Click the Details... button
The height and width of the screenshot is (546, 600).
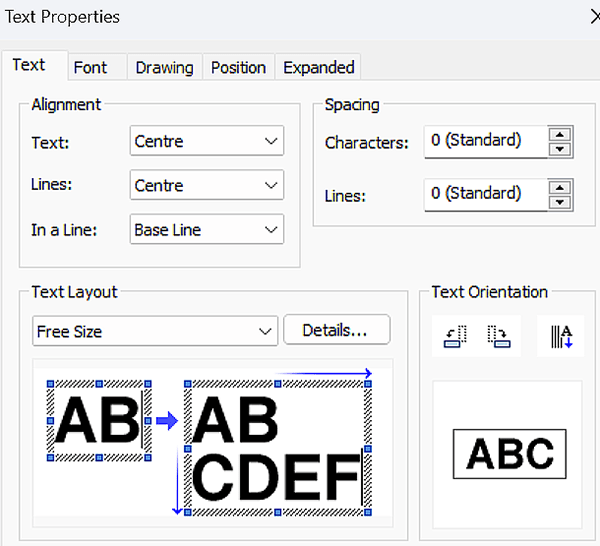point(336,330)
